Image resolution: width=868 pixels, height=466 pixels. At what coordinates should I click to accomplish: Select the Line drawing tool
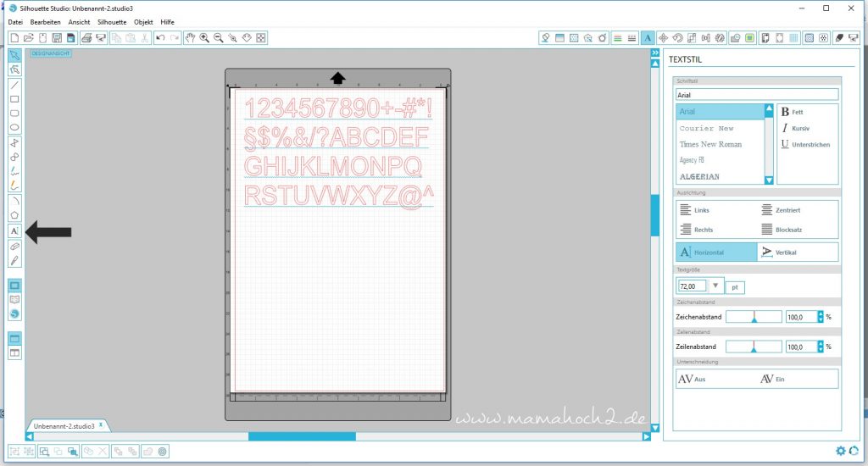pos(14,85)
